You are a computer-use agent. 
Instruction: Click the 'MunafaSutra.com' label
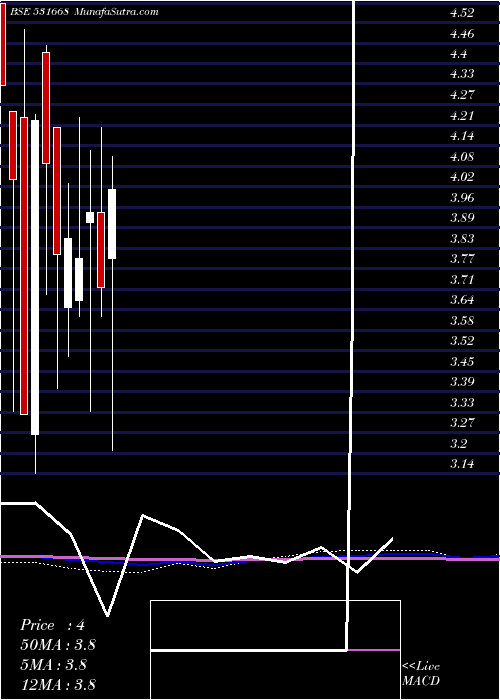pyautogui.click(x=116, y=12)
